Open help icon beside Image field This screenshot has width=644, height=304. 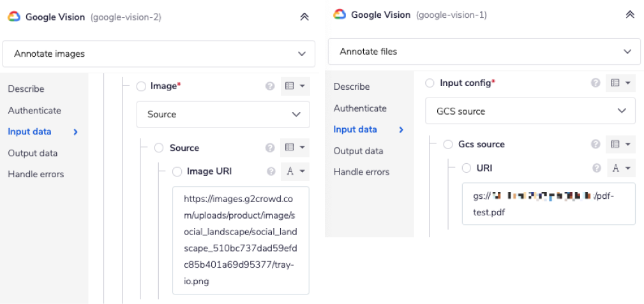[270, 86]
